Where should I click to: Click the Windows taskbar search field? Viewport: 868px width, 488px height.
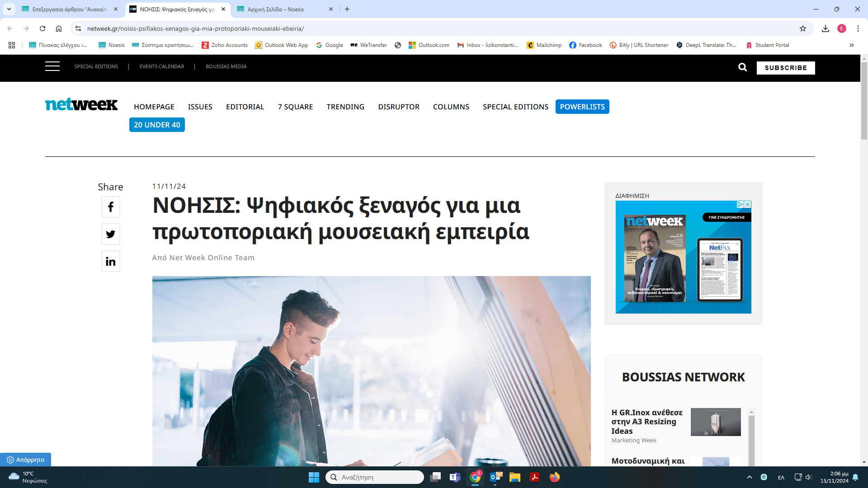375,477
